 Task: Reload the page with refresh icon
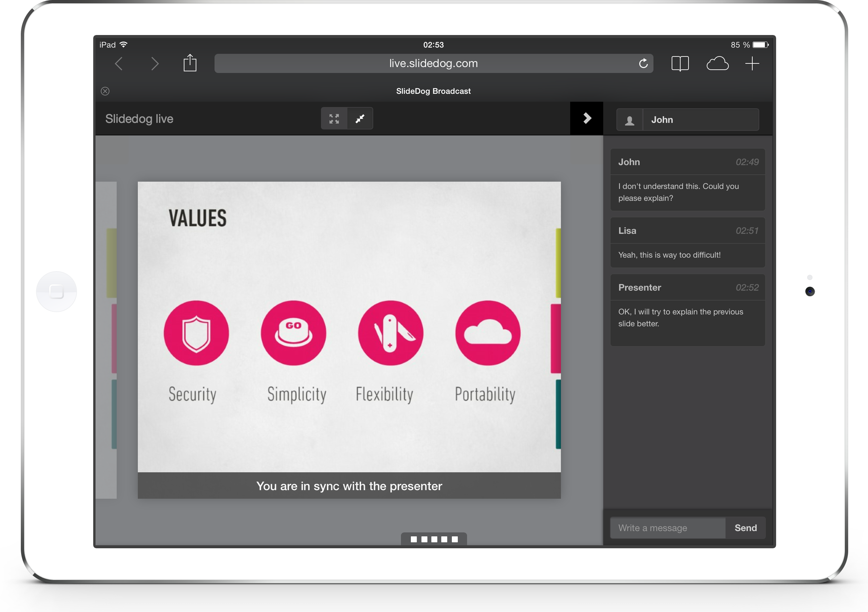(x=643, y=63)
